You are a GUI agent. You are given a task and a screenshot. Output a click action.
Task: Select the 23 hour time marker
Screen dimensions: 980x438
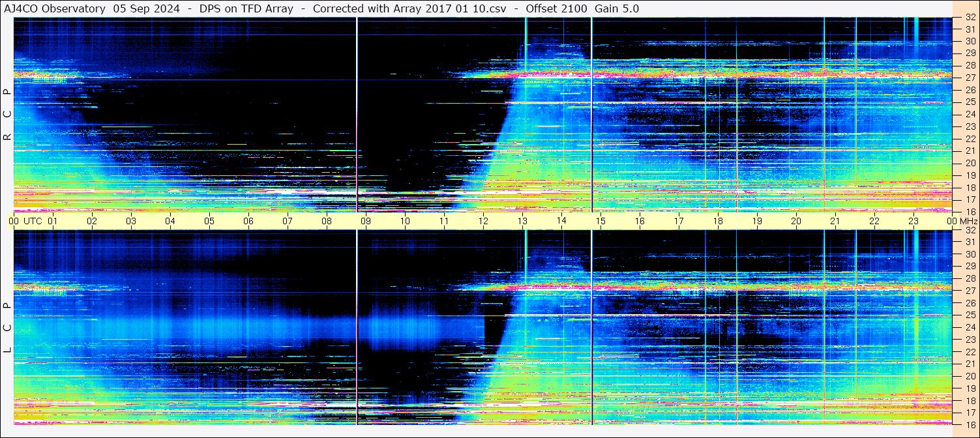click(913, 221)
